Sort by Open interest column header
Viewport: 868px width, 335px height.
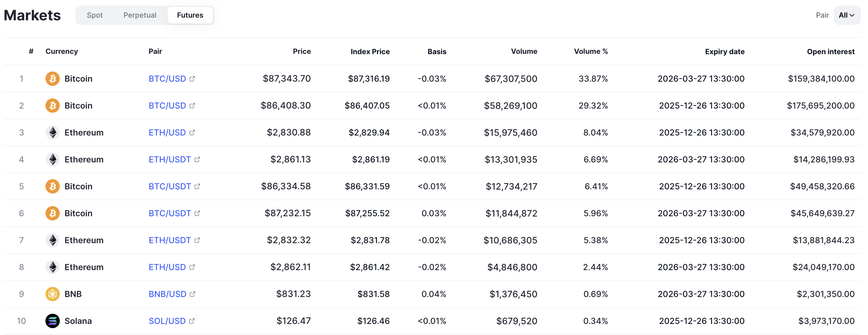(x=831, y=52)
